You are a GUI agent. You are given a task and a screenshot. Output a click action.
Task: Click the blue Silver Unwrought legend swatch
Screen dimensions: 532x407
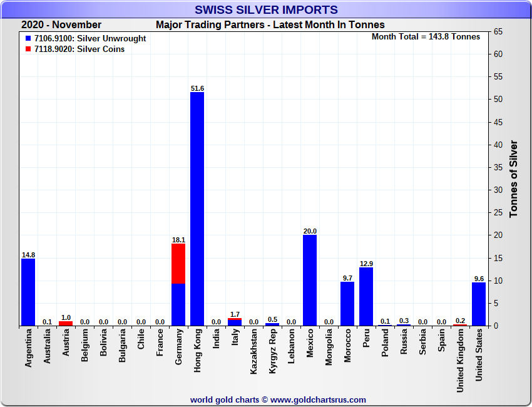pos(28,39)
